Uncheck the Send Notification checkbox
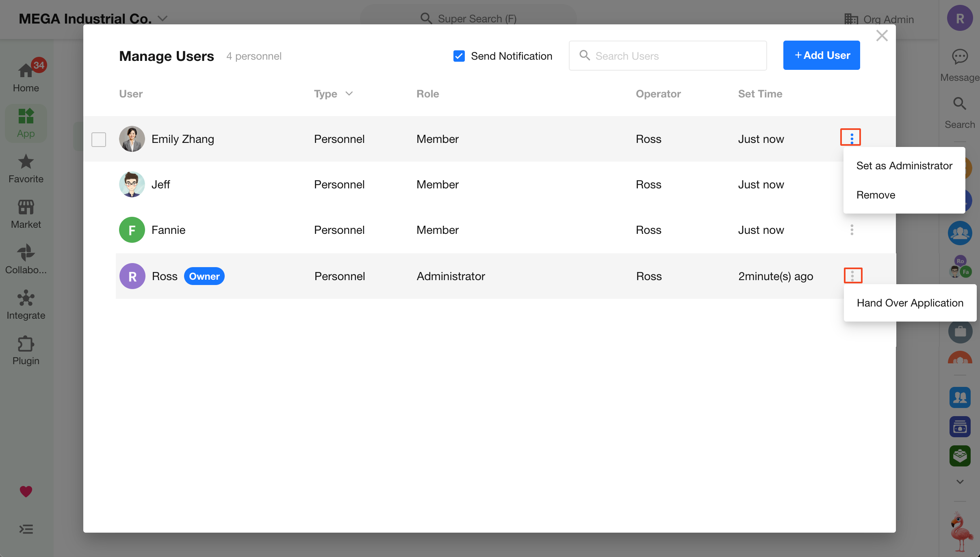 click(x=459, y=56)
